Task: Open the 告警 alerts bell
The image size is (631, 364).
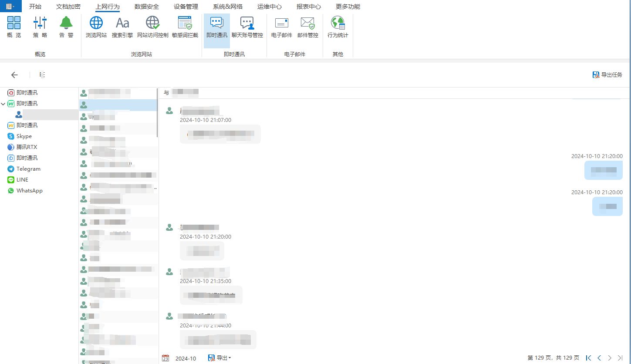Action: (66, 27)
